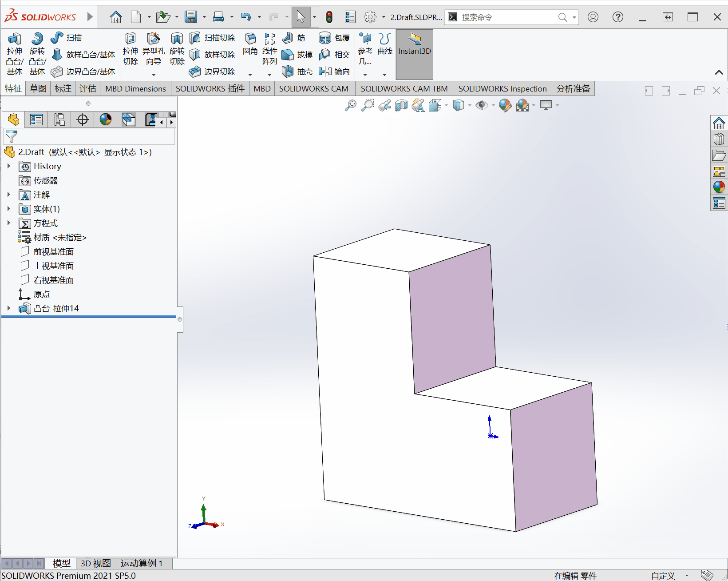Switch to DimXpertManager panel tab
Image resolution: width=728 pixels, height=581 pixels.
[x=83, y=119]
